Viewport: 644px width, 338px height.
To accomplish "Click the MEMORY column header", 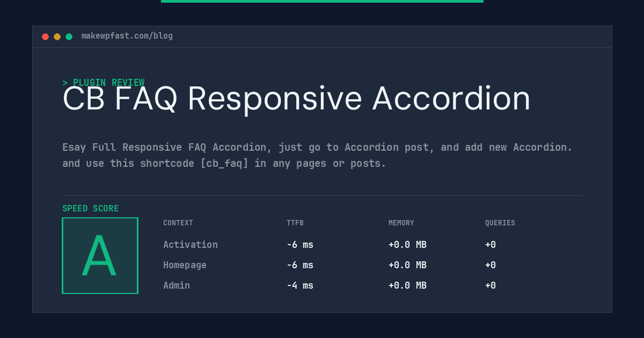I will 401,223.
